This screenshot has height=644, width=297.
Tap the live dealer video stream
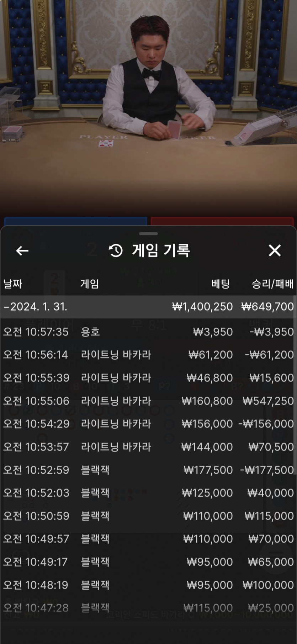tap(148, 107)
